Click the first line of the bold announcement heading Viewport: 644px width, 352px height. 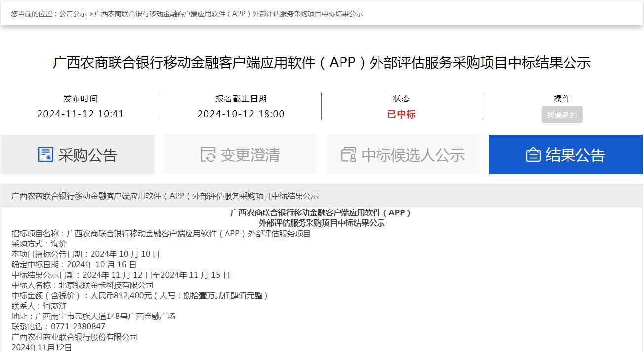coord(322,213)
